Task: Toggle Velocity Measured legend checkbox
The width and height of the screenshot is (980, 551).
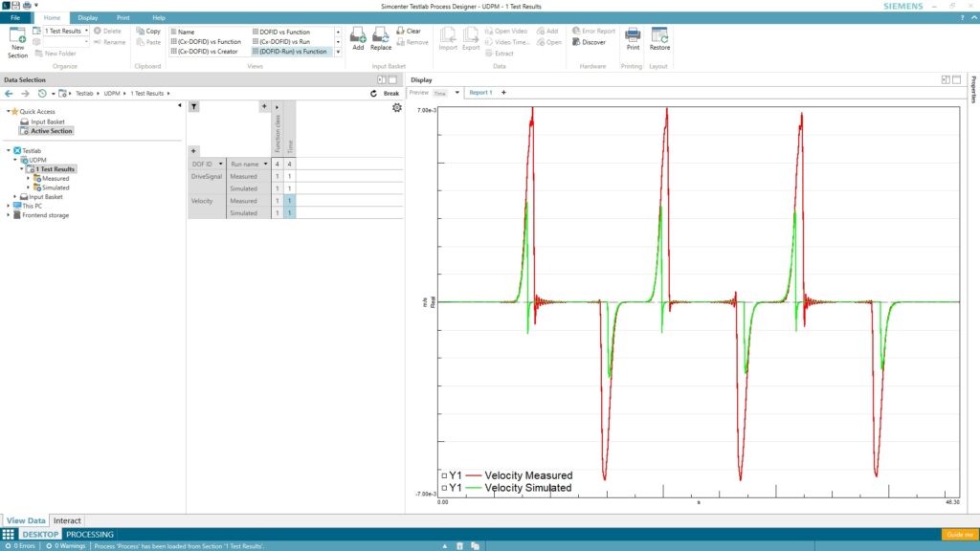Action: click(x=444, y=475)
